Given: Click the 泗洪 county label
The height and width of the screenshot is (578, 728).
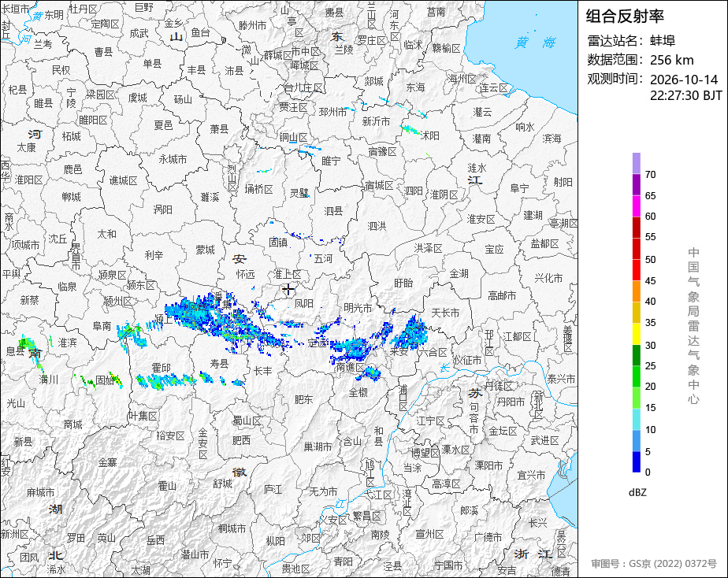Looking at the screenshot, I should pos(377,226).
